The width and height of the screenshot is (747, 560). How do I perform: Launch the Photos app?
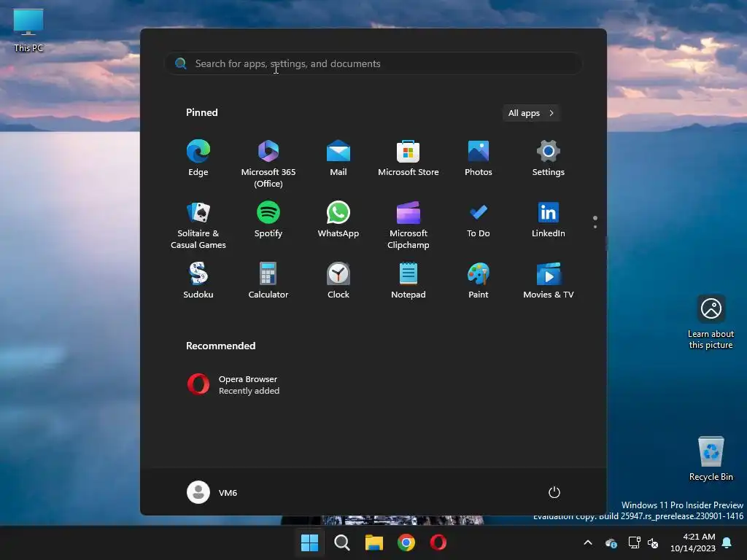479,158
